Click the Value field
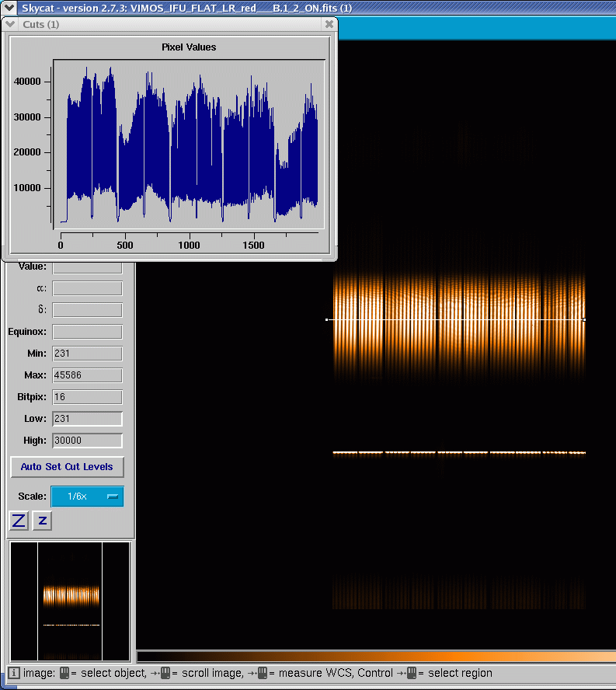 pyautogui.click(x=87, y=267)
